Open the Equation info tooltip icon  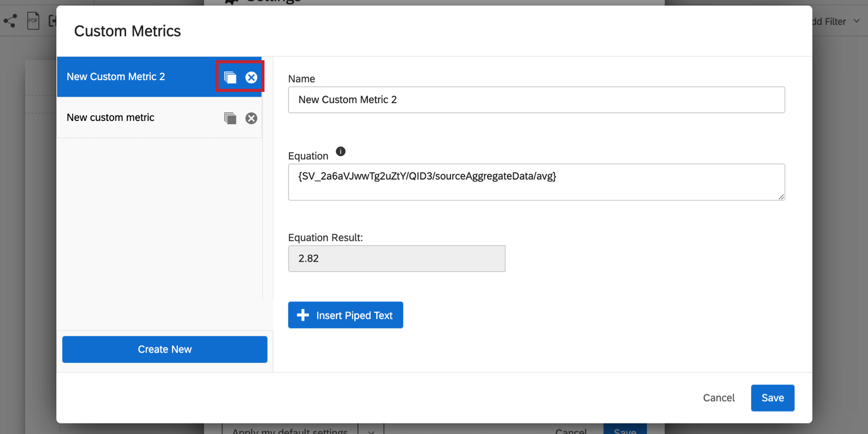[x=341, y=151]
